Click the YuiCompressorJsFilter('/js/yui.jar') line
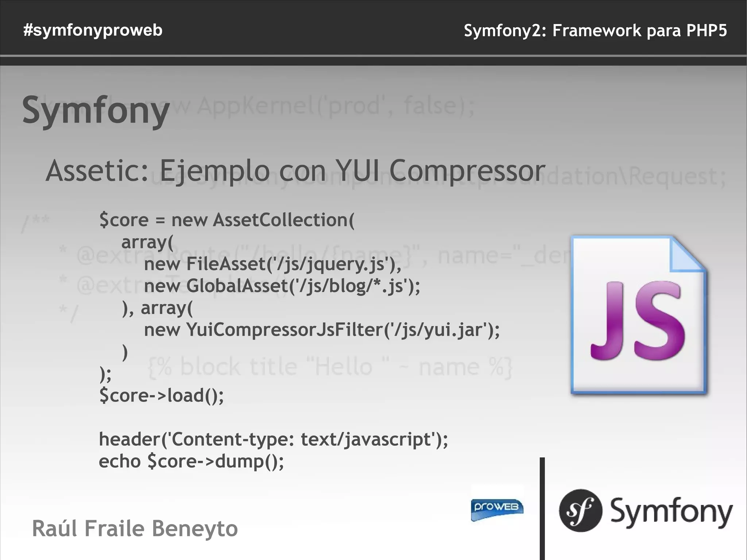Screen dimensions: 747x560 [322, 330]
